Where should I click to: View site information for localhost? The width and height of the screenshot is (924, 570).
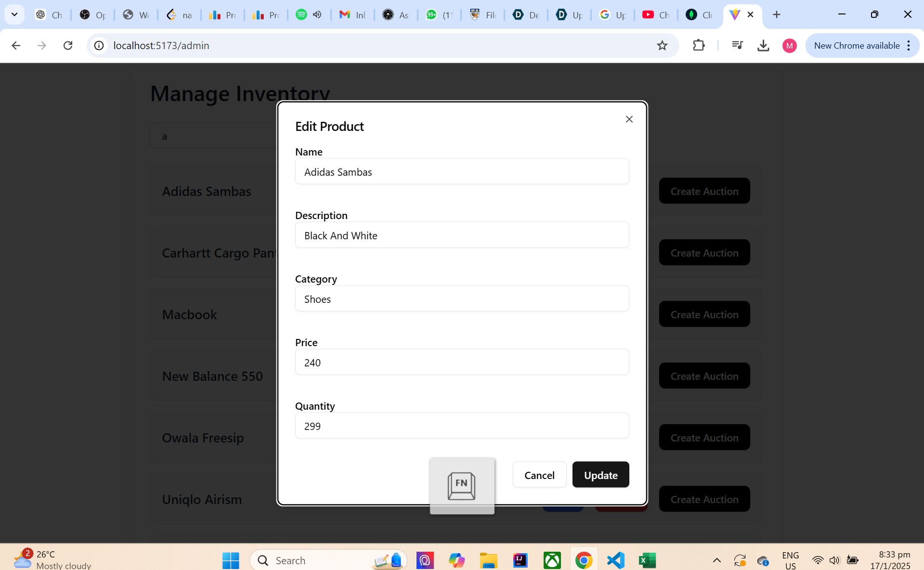point(99,45)
